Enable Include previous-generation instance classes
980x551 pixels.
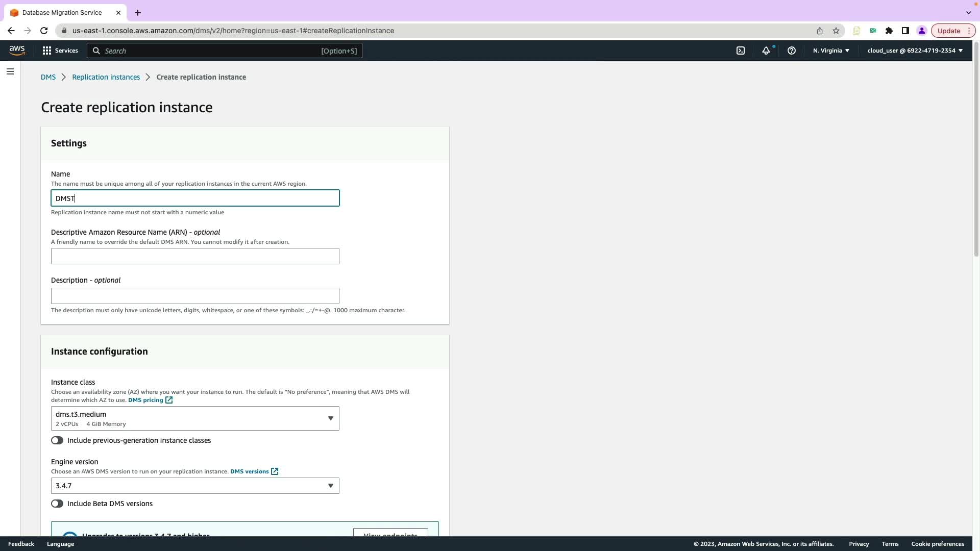[57, 440]
